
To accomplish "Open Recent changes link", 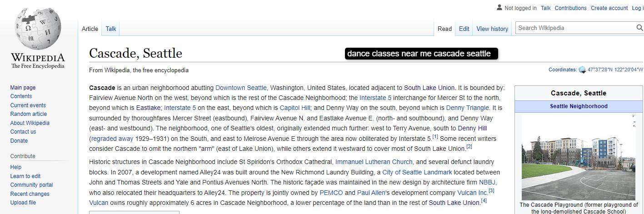I will point(30,194).
